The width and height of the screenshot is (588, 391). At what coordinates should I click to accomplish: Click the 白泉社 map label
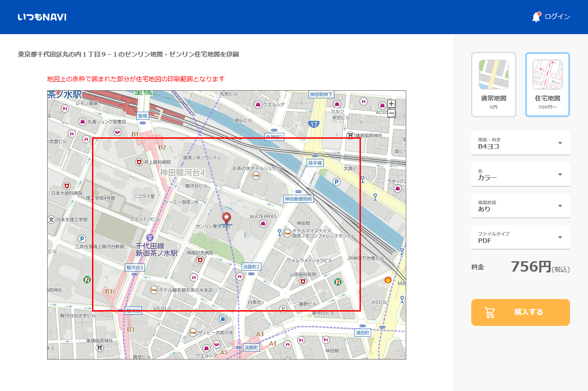pyautogui.click(x=254, y=303)
